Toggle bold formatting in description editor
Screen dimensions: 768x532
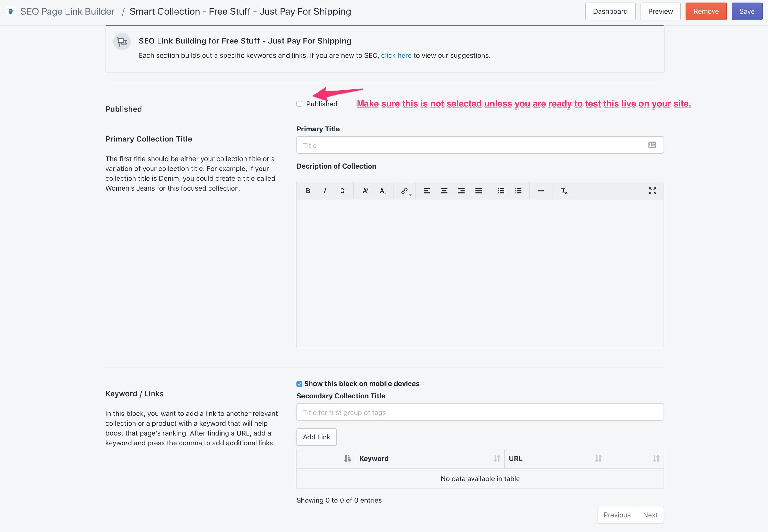click(x=308, y=191)
